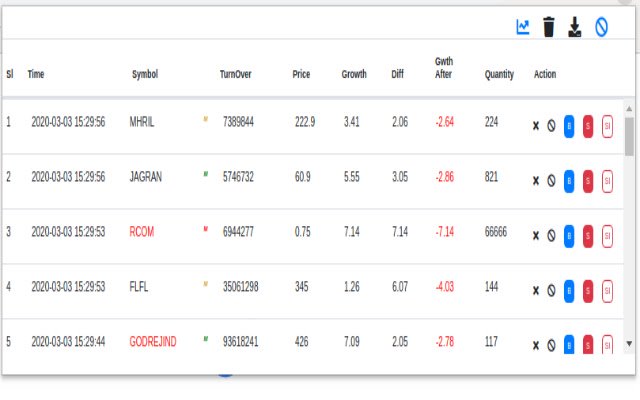Click the blue B button for FLFL

569,291
